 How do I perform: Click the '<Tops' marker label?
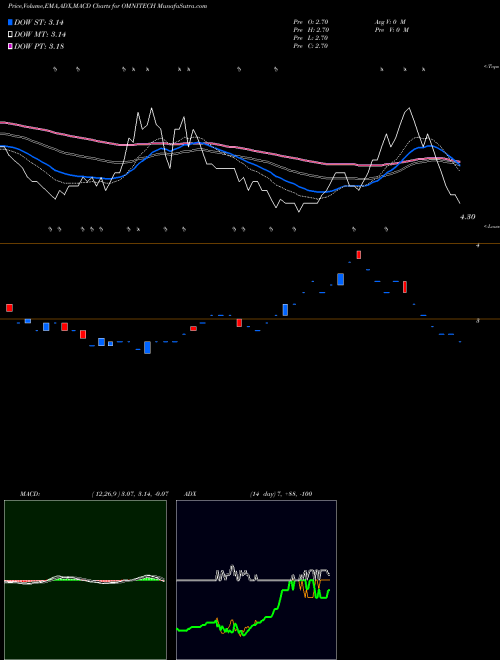coord(491,67)
